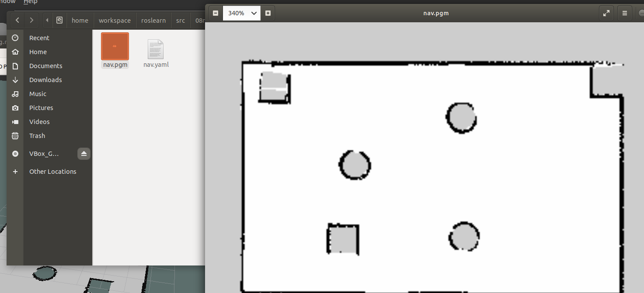This screenshot has width=644, height=293.
Task: Select the nav.pgm file thumbnail
Action: click(x=115, y=46)
